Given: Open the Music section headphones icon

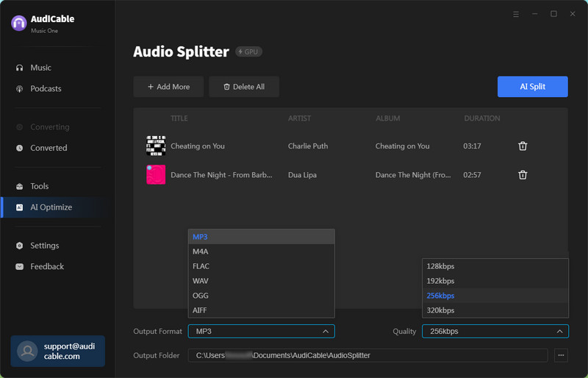Looking at the screenshot, I should click(x=20, y=68).
